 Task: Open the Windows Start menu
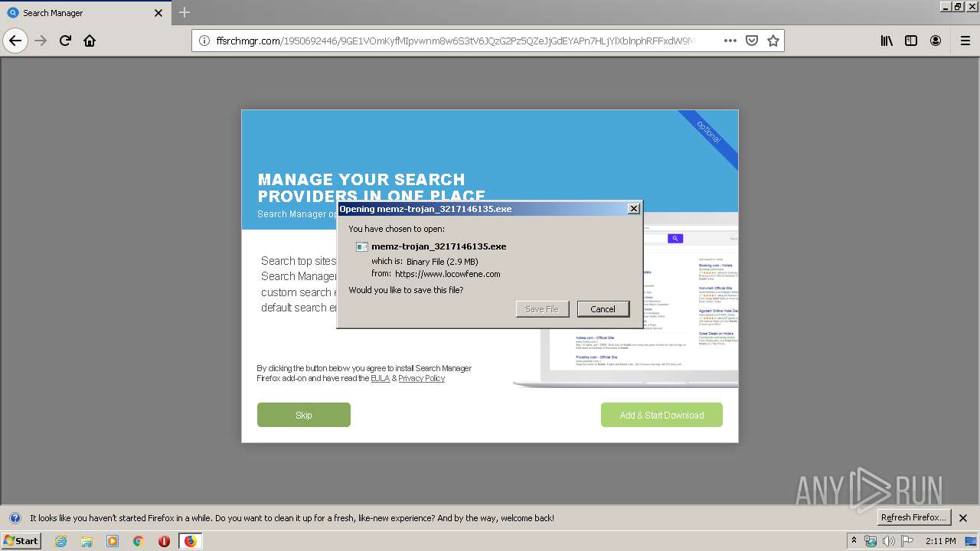point(21,541)
